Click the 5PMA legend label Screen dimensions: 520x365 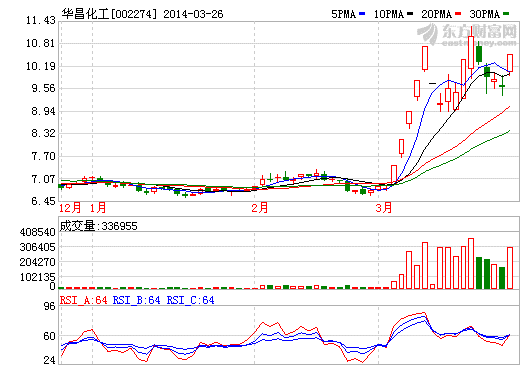[343, 14]
